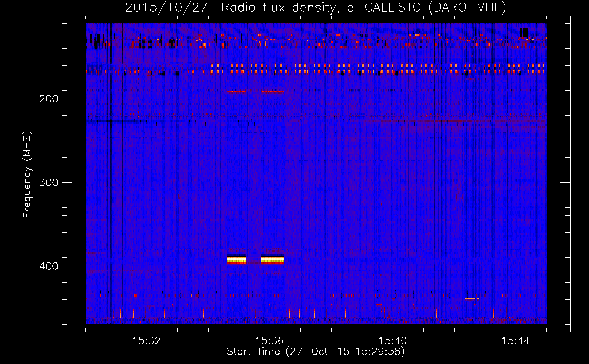This screenshot has height=364, width=589.
Task: Click the 15:32 time tick label
Action: pyautogui.click(x=146, y=341)
